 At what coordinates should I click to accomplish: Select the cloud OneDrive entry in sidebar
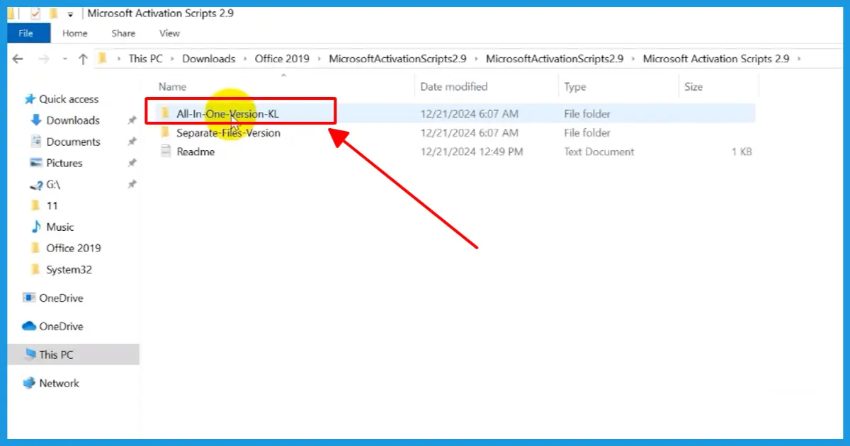click(60, 326)
